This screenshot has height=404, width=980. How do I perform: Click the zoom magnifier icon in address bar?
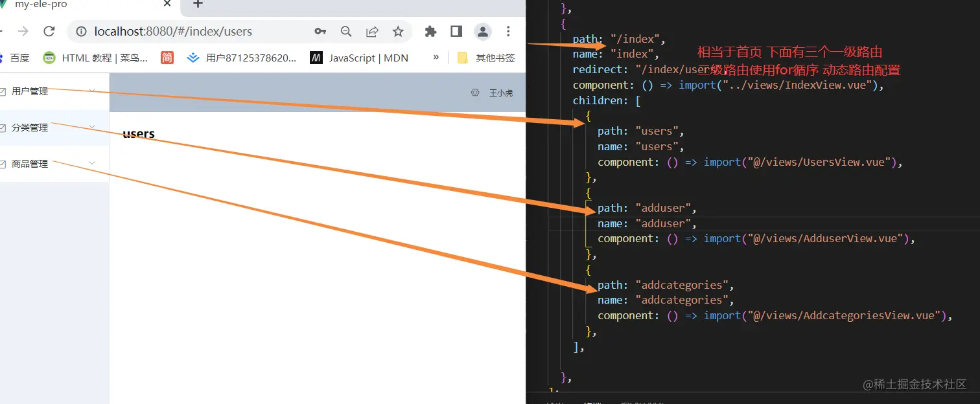(346, 31)
